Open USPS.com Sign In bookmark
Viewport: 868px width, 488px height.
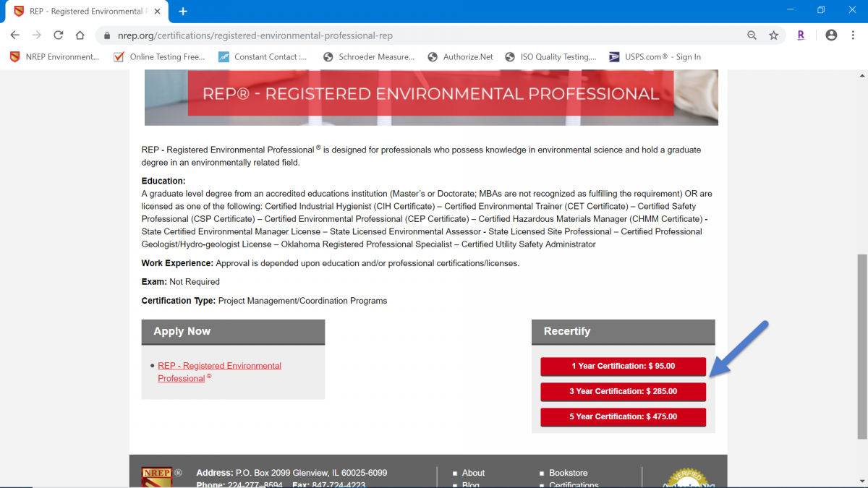coord(655,57)
